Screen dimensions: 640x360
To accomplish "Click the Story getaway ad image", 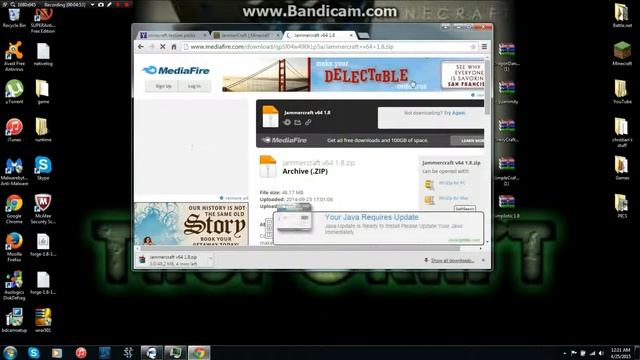I will 191,224.
